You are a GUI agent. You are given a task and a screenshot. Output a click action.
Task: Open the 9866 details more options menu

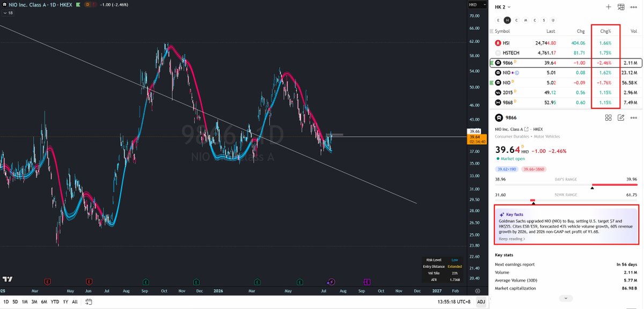(x=634, y=117)
